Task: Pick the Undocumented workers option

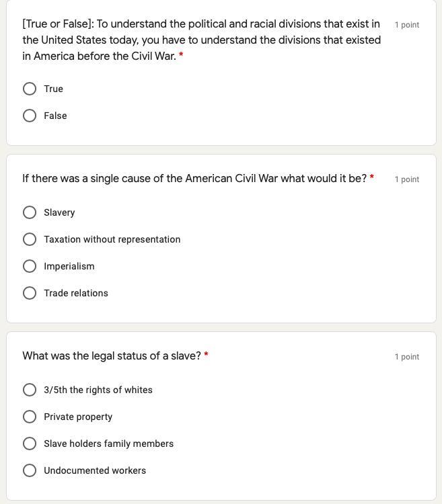Action: pyautogui.click(x=30, y=470)
